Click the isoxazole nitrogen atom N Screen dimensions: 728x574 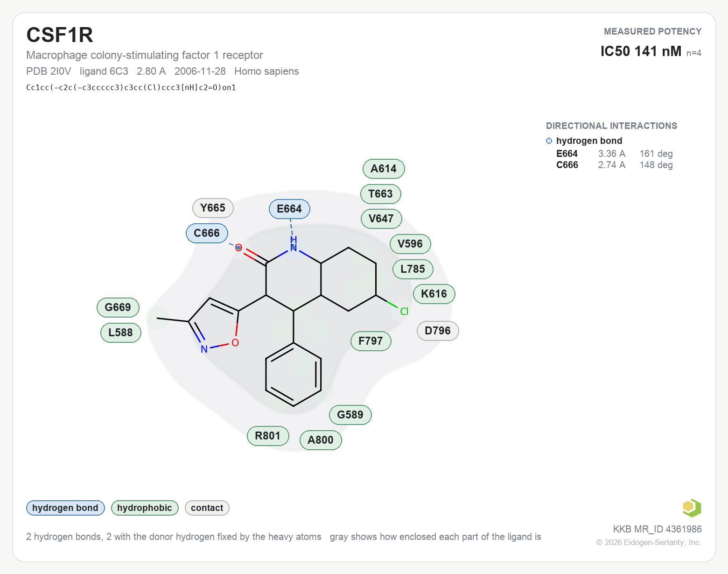pyautogui.click(x=204, y=349)
